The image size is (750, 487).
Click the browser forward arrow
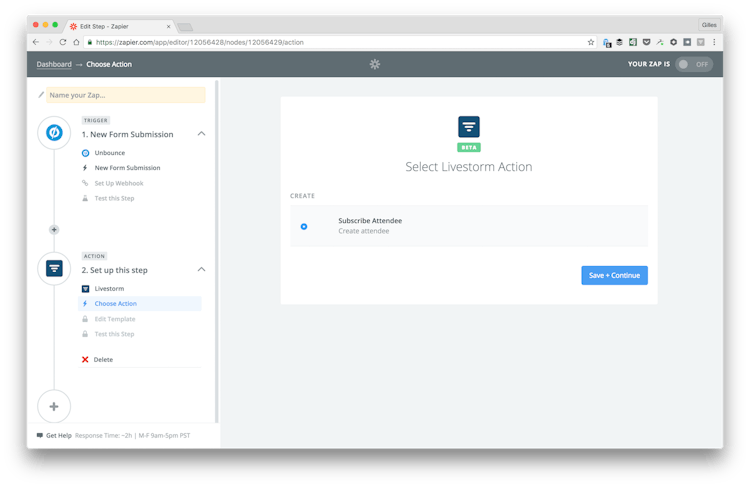pos(49,42)
